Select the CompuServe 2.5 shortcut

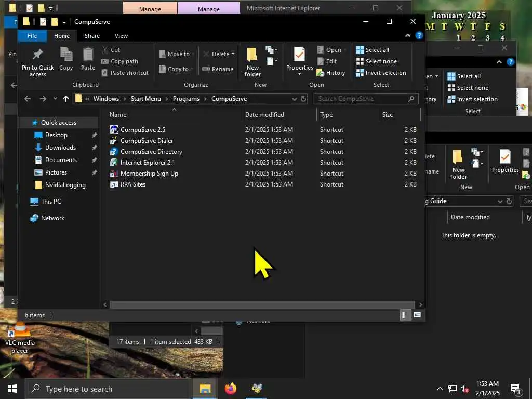pyautogui.click(x=143, y=129)
